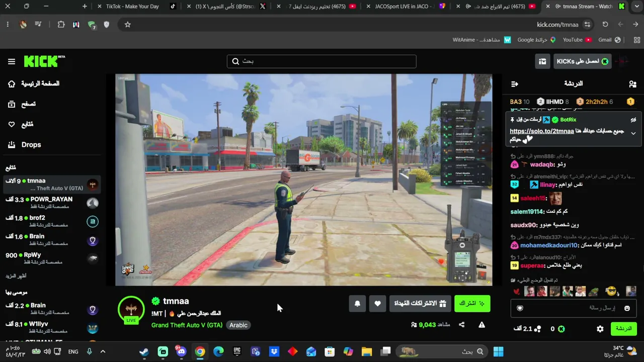Image resolution: width=644 pixels, height=362 pixels.
Task: Open a new browser tab
Action: tap(85, 7)
